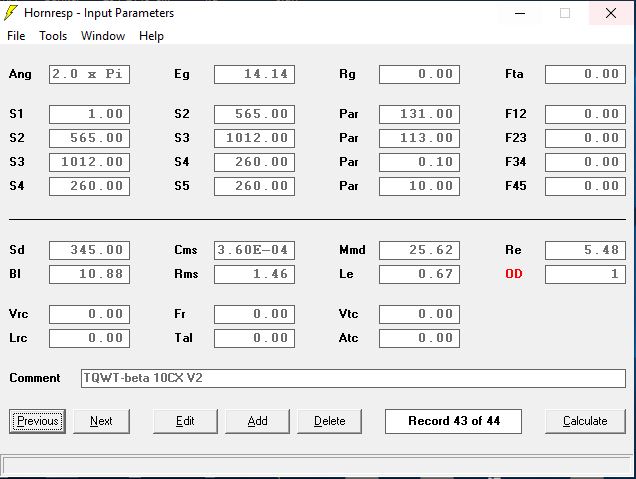This screenshot has width=636, height=479.
Task: Click the Calculate button
Action: coord(585,421)
